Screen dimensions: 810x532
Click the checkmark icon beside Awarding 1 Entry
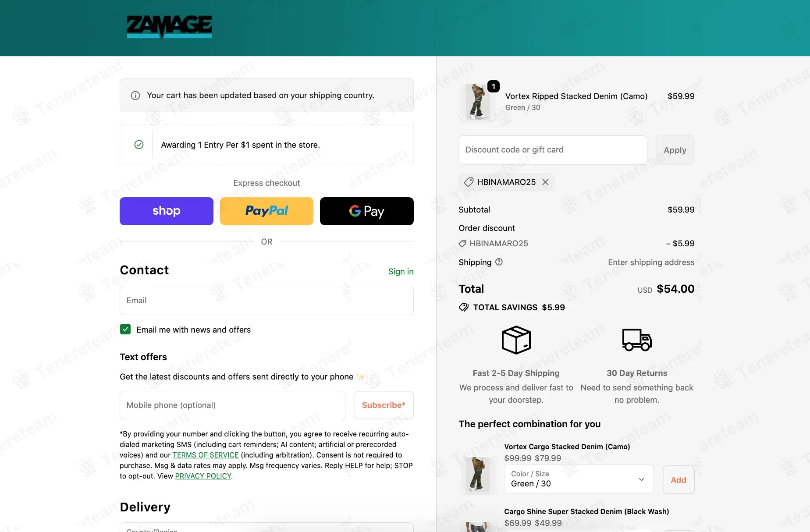tap(139, 145)
